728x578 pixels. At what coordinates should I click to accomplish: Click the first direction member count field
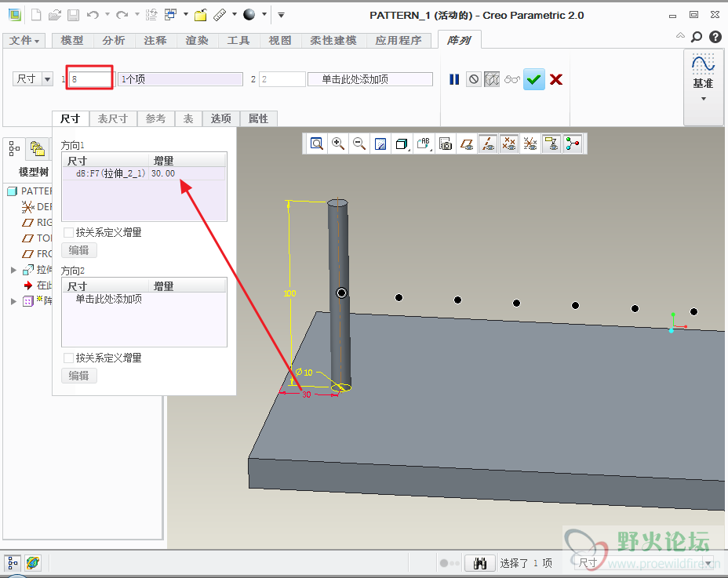click(x=90, y=79)
